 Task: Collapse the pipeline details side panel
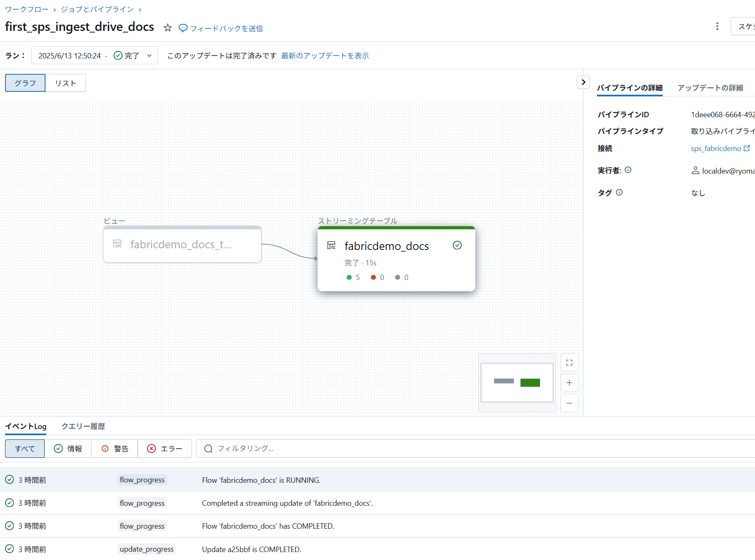583,82
